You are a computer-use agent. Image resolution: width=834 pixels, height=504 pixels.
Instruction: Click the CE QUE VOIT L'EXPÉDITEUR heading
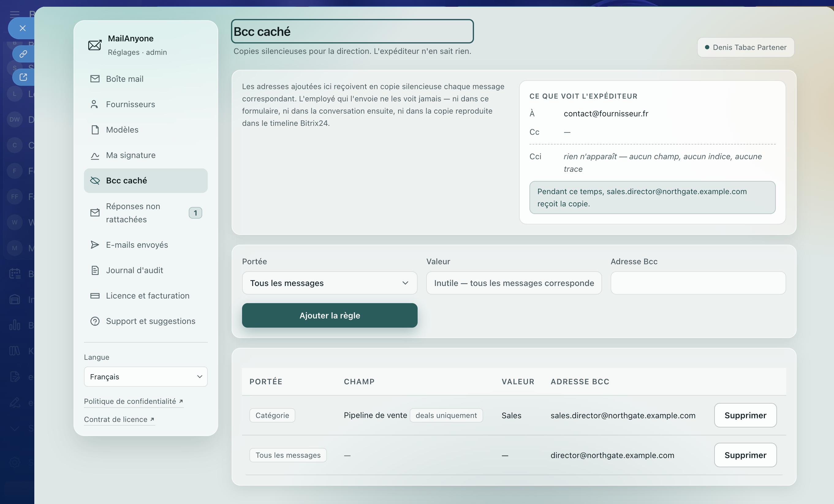[x=584, y=96]
